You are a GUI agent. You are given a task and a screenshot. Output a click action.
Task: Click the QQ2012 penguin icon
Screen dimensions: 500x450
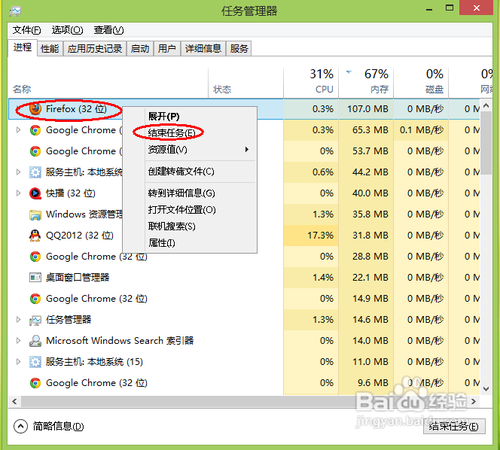(x=35, y=236)
